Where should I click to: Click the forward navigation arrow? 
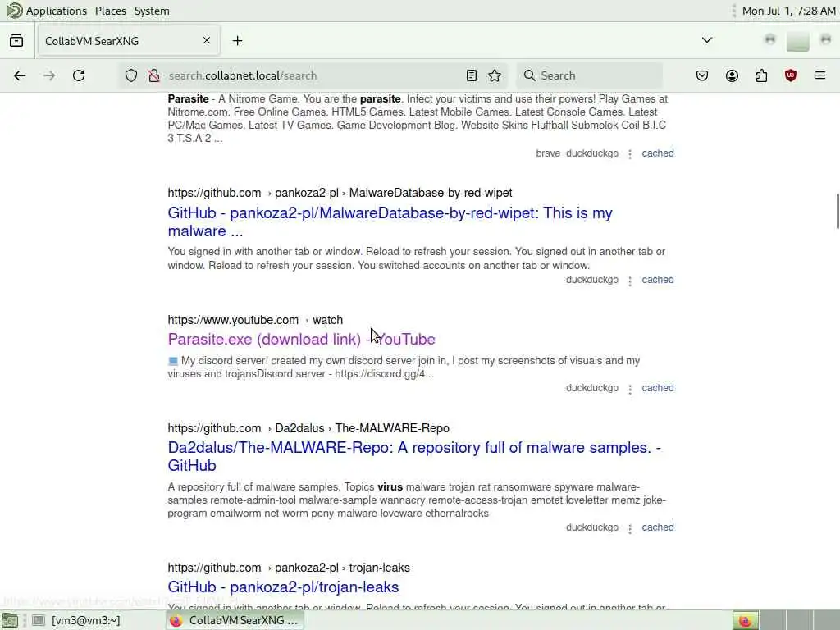pos(49,75)
